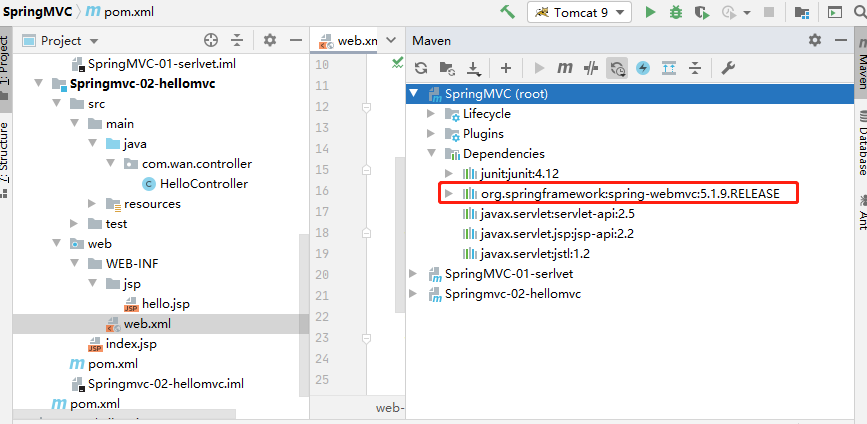Collapse all in the Project panel
This screenshot has height=424, width=867.
click(237, 40)
